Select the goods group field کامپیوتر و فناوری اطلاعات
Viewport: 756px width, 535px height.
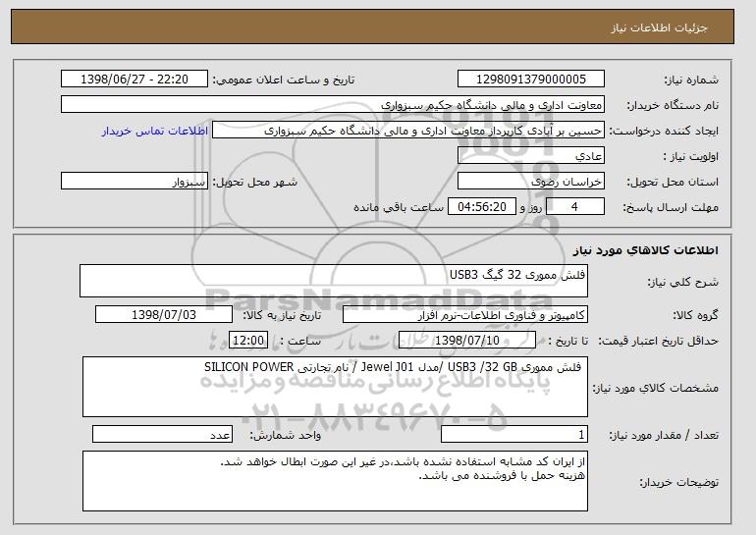click(465, 315)
